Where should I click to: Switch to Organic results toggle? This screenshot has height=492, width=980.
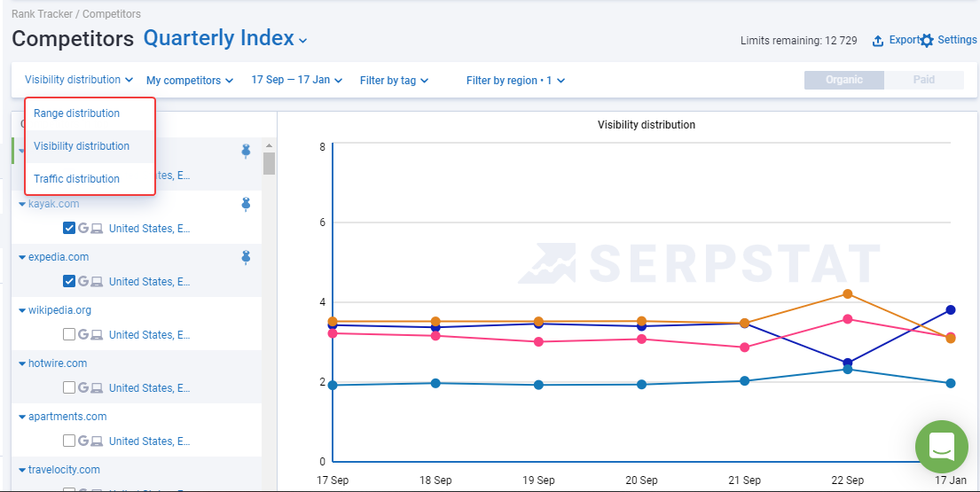tap(843, 80)
